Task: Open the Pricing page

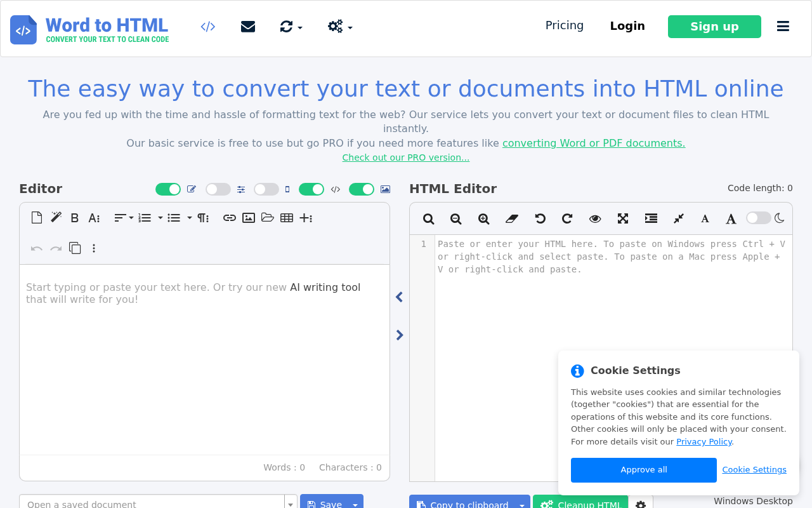Action: (565, 25)
